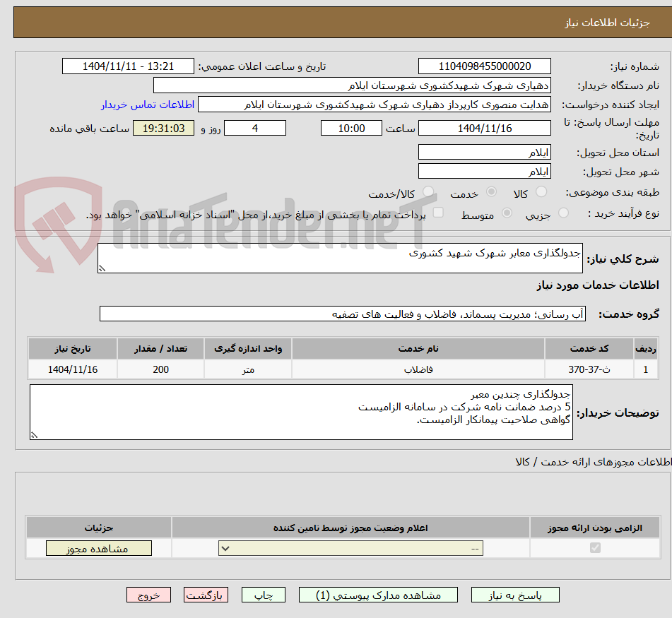
Task: Click the need date cell 1404/11/16
Action: [x=73, y=369]
